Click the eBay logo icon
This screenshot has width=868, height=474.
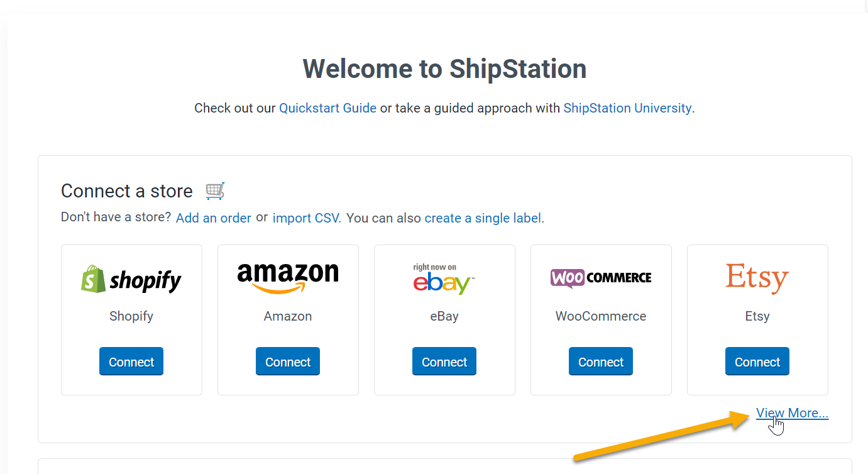[444, 278]
